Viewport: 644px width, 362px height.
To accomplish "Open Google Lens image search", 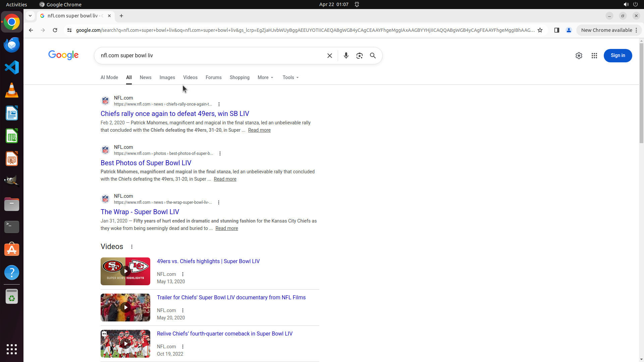I will [359, 56].
